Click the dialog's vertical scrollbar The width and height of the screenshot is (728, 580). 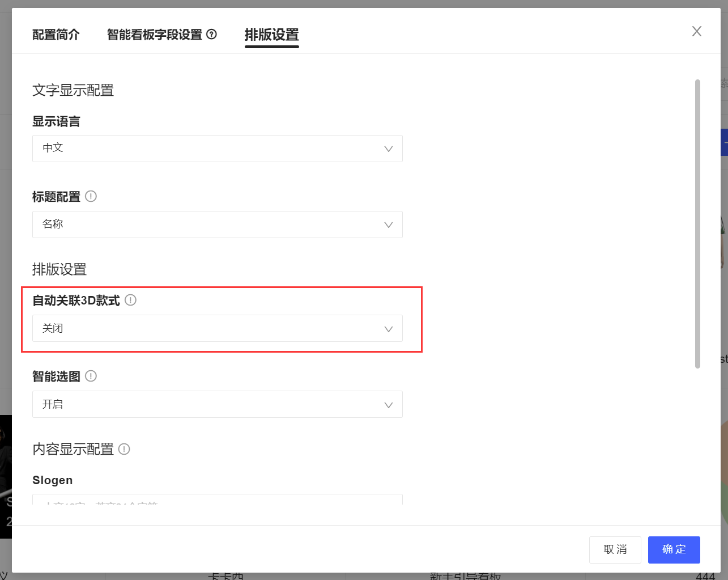[x=697, y=224]
